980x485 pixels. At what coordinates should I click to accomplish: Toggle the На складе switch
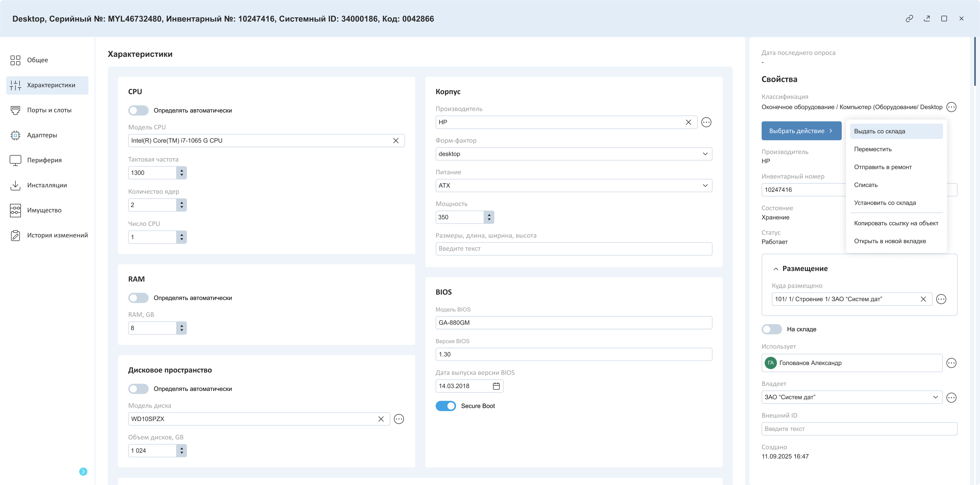coord(772,329)
